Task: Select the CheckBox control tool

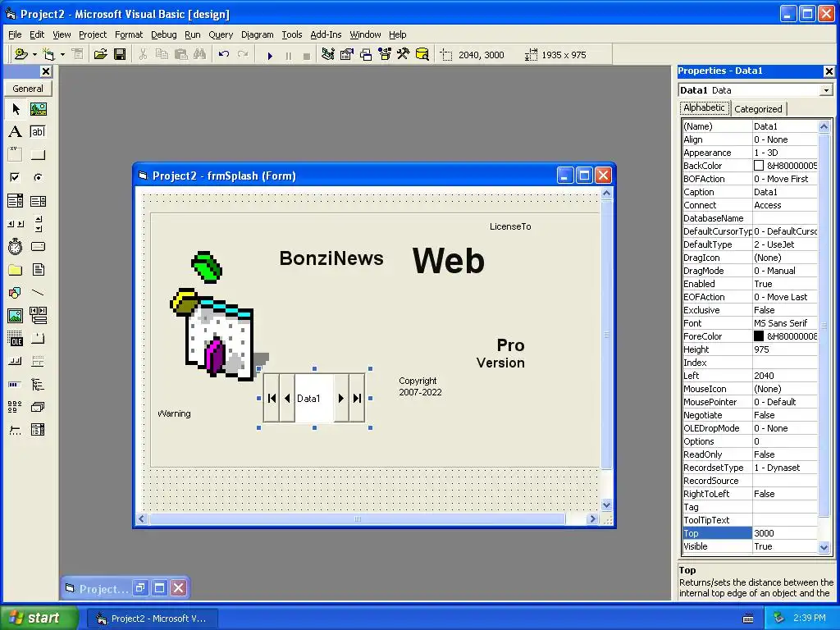Action: click(16, 177)
